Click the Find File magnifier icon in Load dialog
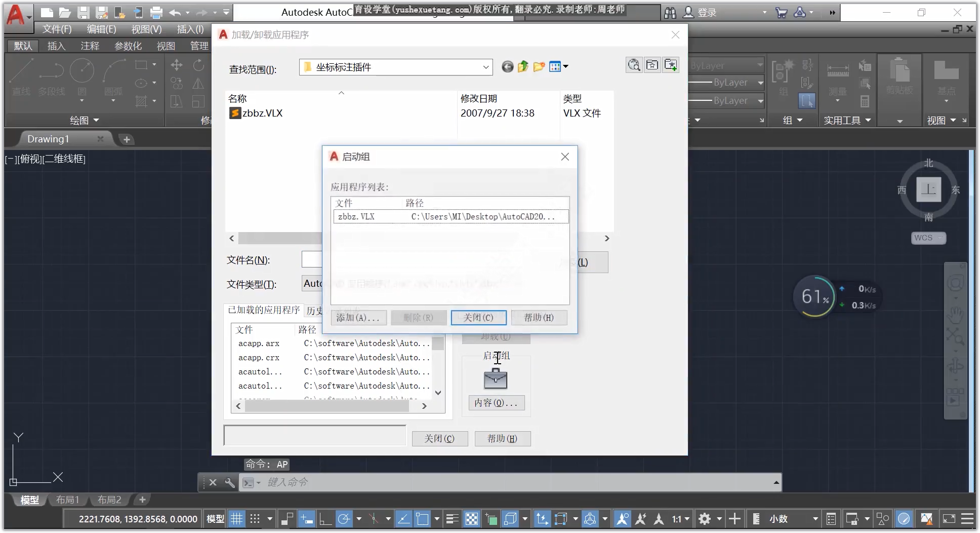The width and height of the screenshot is (980, 533). click(x=634, y=65)
